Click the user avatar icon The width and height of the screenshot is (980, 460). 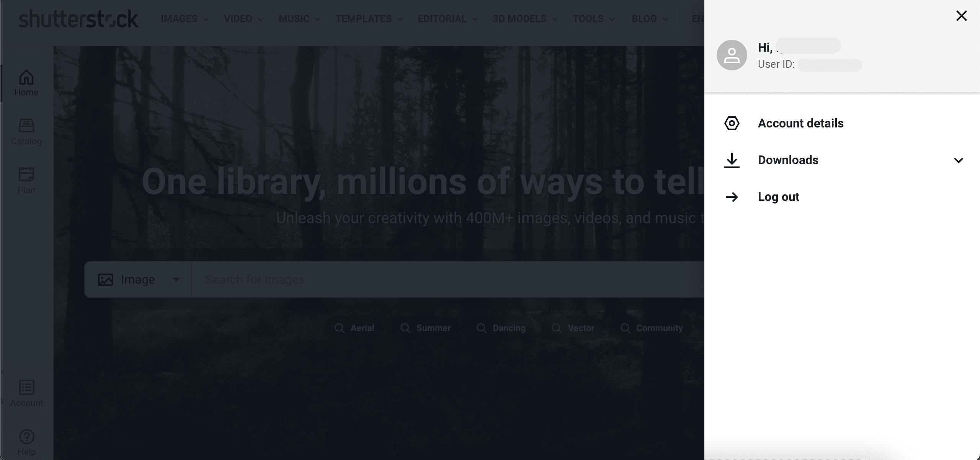pyautogui.click(x=732, y=55)
